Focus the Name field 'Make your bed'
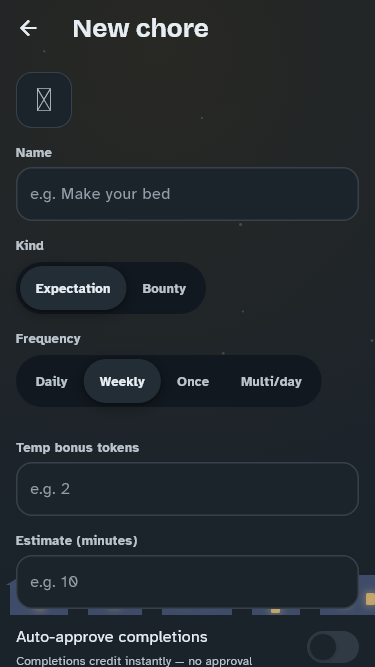Image resolution: width=375 pixels, height=667 pixels. click(187, 194)
